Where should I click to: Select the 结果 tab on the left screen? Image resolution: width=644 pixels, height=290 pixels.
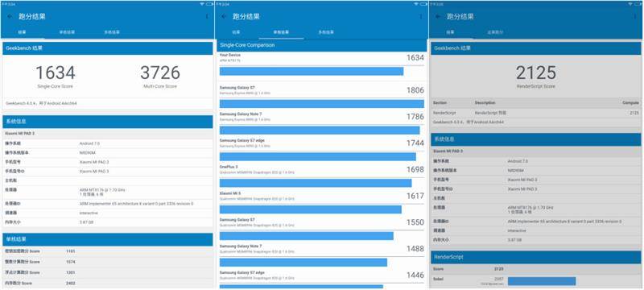click(23, 32)
